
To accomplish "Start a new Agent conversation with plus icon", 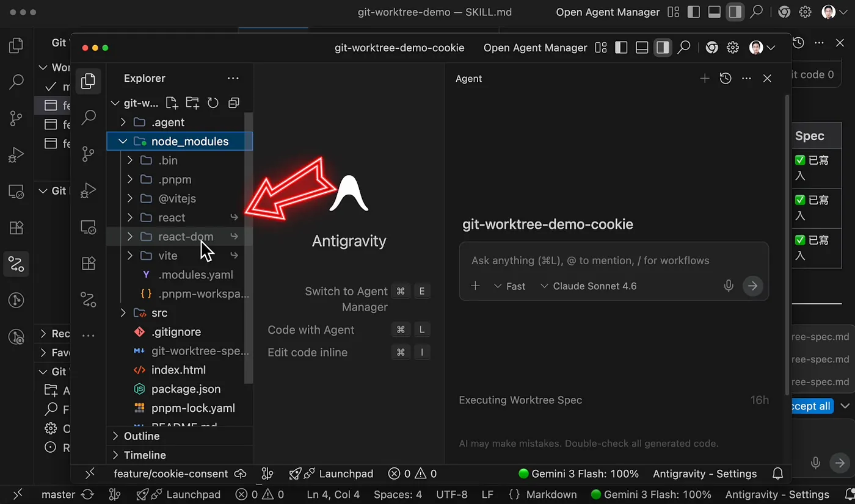I will coord(705,78).
